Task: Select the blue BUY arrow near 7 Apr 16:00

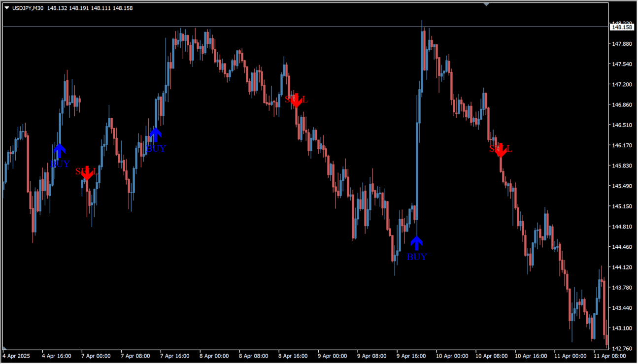Action: pyautogui.click(x=156, y=134)
